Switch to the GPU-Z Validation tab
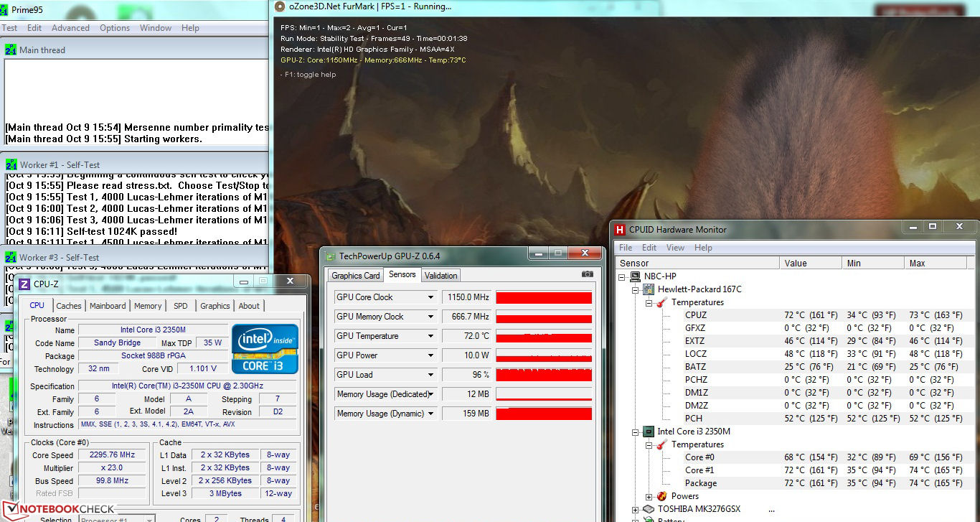 click(x=440, y=276)
